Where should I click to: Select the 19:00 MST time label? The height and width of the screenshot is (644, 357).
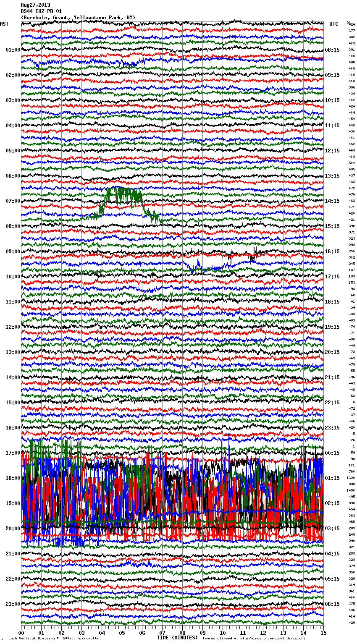point(13,503)
